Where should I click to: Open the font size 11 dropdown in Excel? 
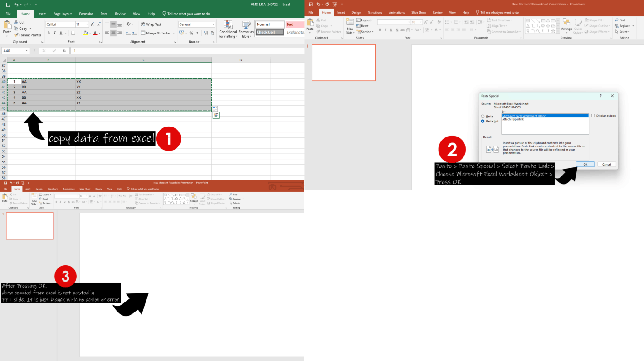pos(86,24)
